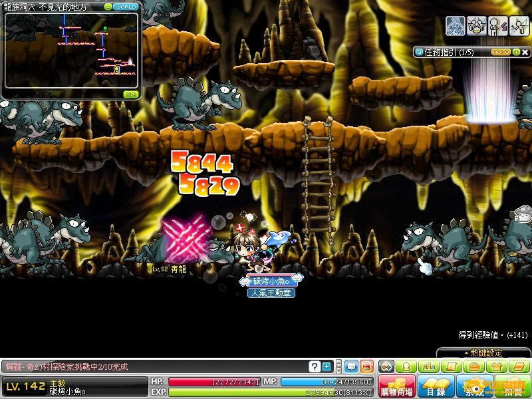Click the red chat-type icon by chat bar
Image resolution: width=532 pixels, height=399 pixels.
click(366, 366)
